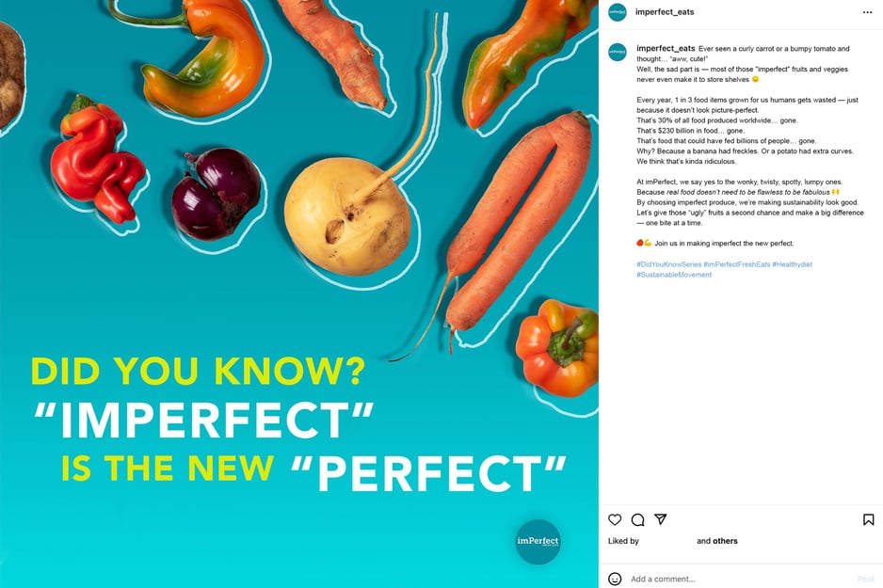Open comments with the speech bubble icon
The height and width of the screenshot is (588, 883).
[637, 519]
